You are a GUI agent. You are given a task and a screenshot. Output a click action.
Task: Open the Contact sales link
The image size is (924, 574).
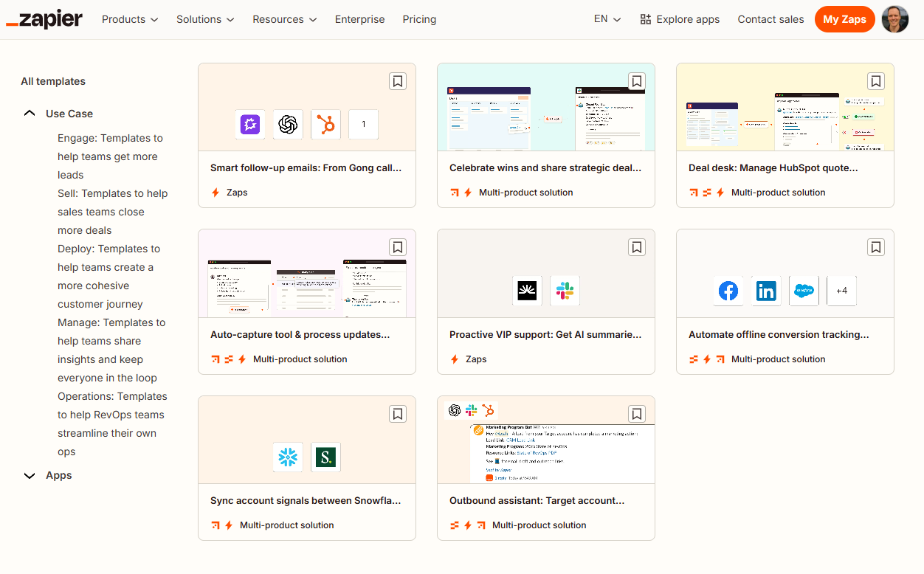[x=770, y=19]
